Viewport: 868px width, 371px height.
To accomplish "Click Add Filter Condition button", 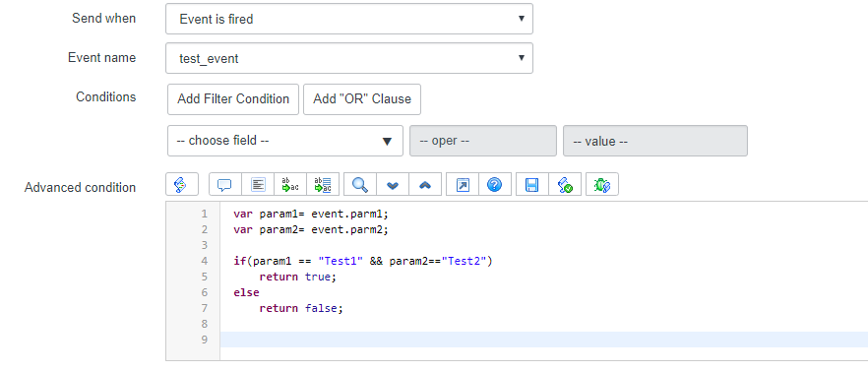I will pyautogui.click(x=233, y=99).
